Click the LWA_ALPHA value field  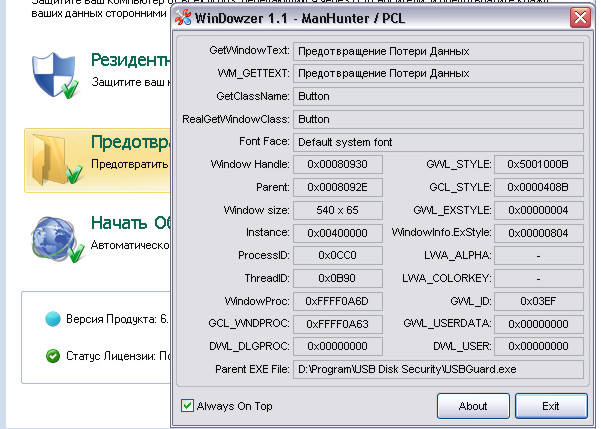[x=539, y=255]
